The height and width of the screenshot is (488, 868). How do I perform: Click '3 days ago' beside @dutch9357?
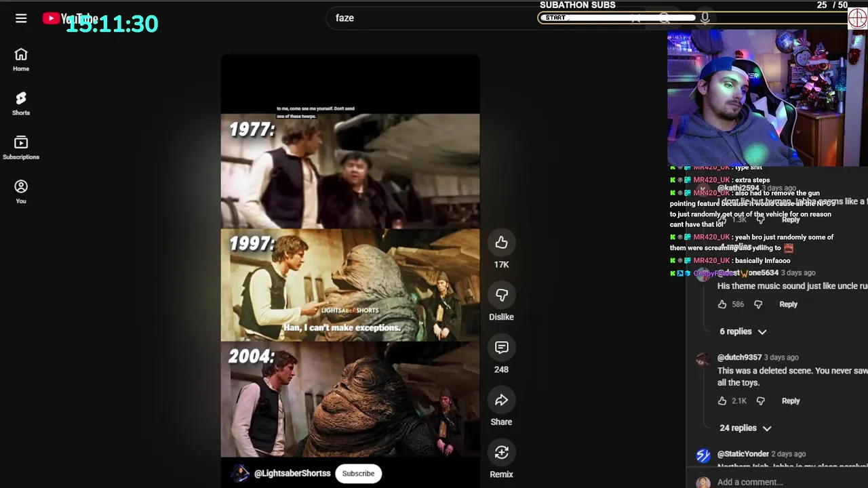pos(781,357)
